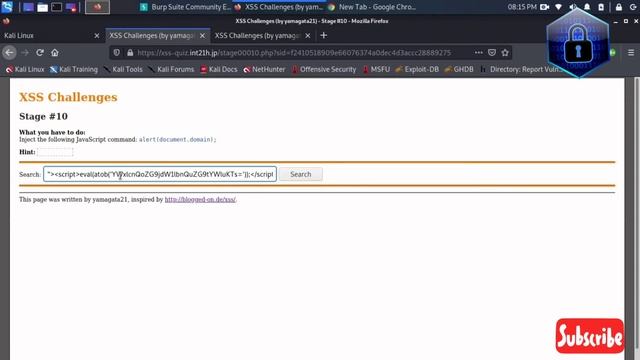The image size is (640, 360).
Task: Click the hidden Hint box
Action: 55,152
